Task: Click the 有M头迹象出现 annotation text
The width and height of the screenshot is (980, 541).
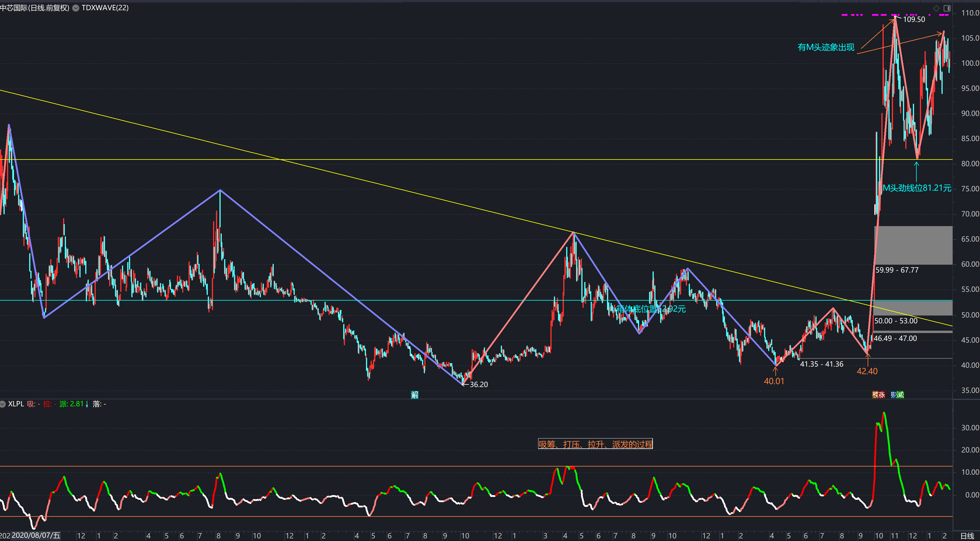Action: pos(826,47)
